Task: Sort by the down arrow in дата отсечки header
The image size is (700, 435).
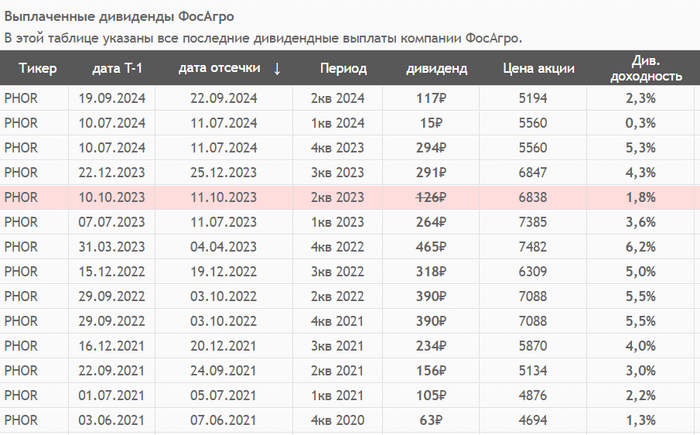Action: pos(277,68)
